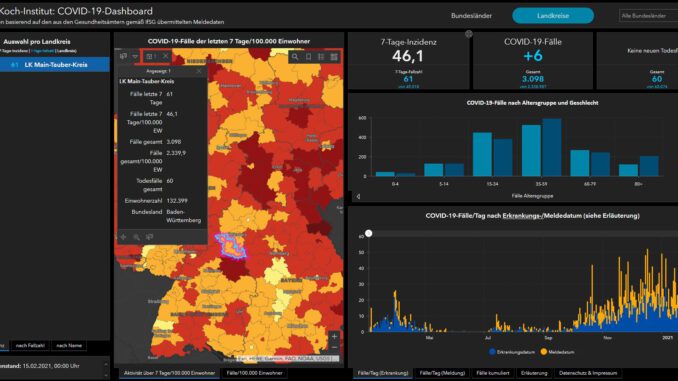Click the Fälle gesamt 3.098 popup value
This screenshot has height=381, width=678.
174,142
